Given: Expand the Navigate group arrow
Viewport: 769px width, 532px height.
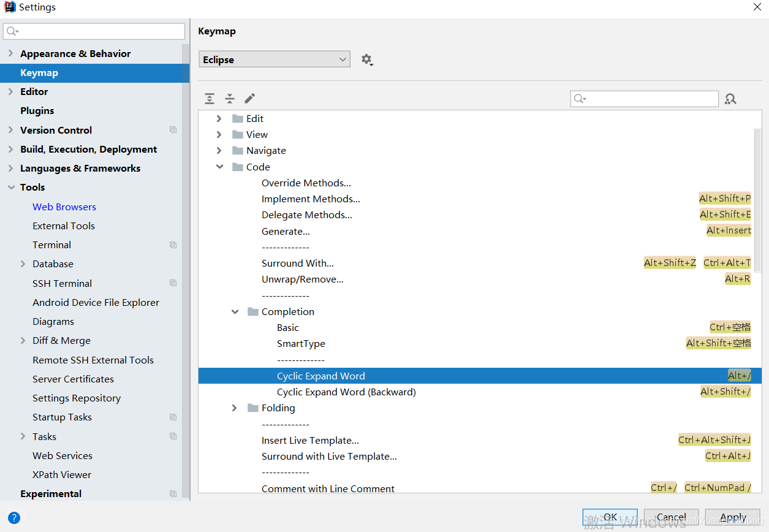Looking at the screenshot, I should (x=219, y=150).
